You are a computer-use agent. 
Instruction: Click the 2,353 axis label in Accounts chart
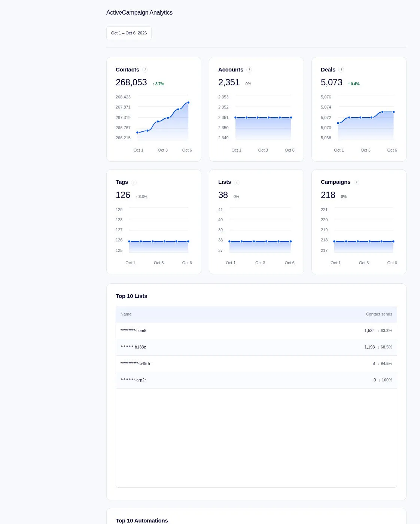click(x=223, y=97)
